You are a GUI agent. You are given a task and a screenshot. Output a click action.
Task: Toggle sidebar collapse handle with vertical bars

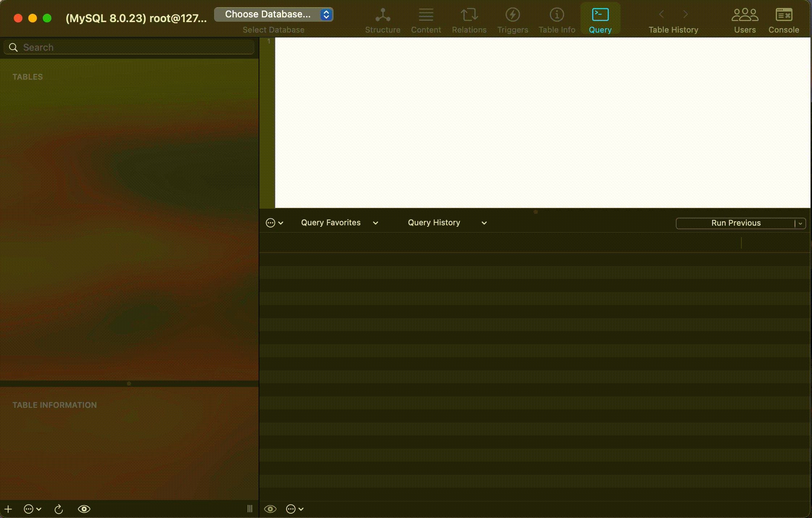pos(250,509)
